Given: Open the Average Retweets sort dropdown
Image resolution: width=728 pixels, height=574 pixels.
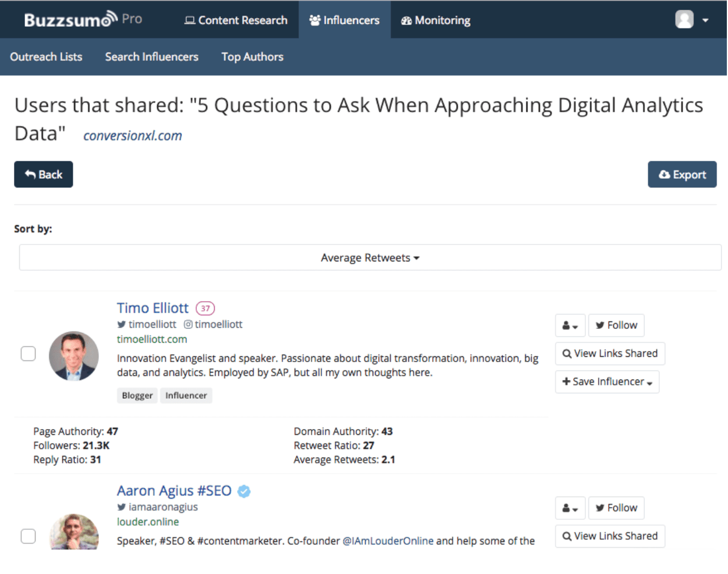Looking at the screenshot, I should click(x=369, y=257).
